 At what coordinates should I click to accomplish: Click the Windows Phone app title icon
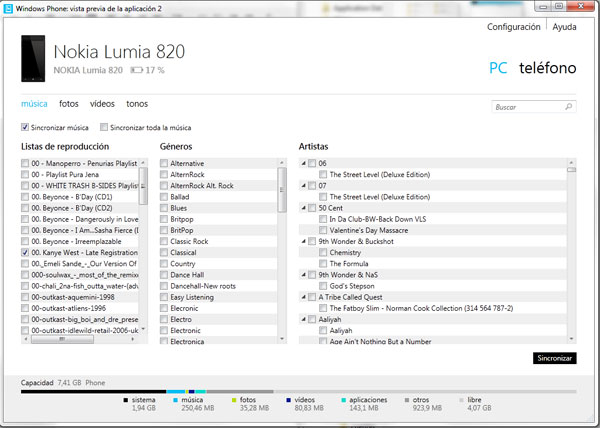click(x=8, y=8)
